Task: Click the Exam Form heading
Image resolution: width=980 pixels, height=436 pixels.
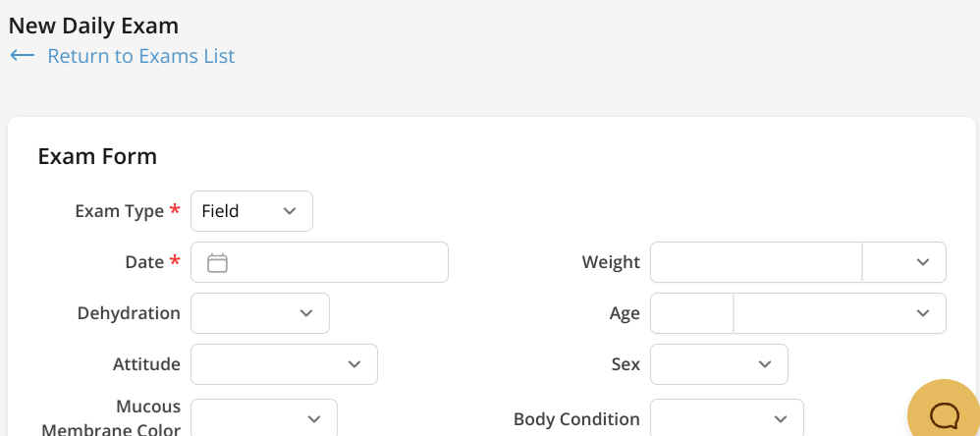Action: [97, 156]
